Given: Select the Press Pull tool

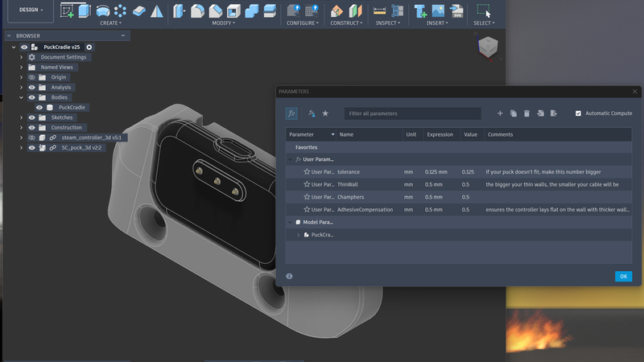Looking at the screenshot, I should click(x=179, y=10).
